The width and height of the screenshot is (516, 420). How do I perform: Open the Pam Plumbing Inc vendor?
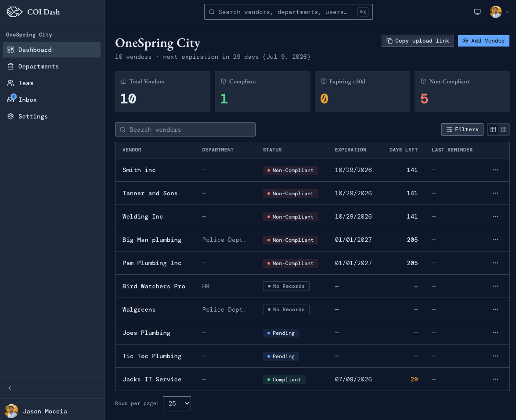(x=152, y=263)
